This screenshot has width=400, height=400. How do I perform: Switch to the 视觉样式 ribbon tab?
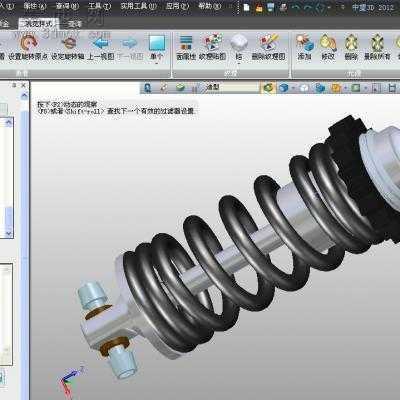click(39, 24)
